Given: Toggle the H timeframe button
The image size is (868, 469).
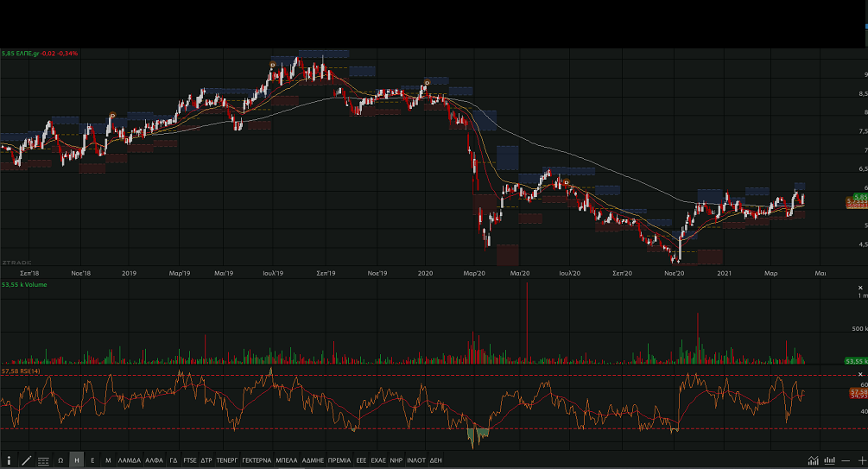Looking at the screenshot, I should [77, 460].
